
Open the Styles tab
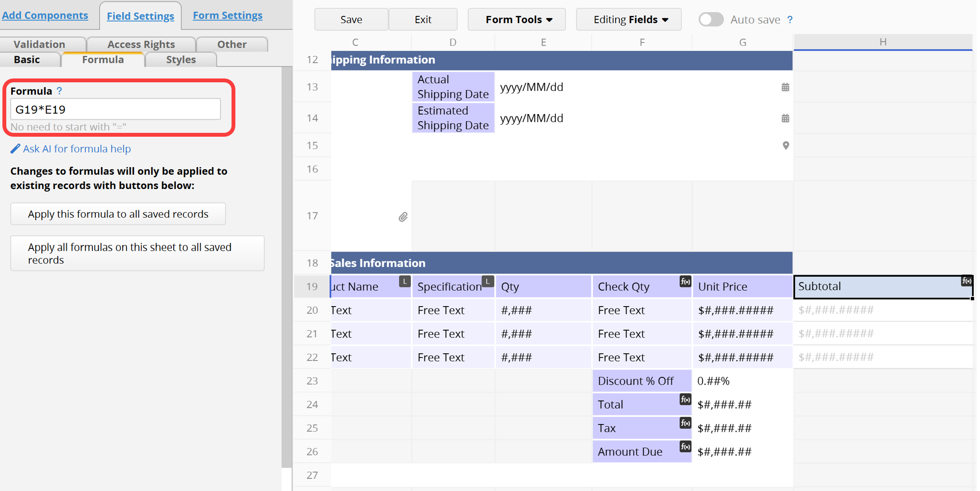181,60
